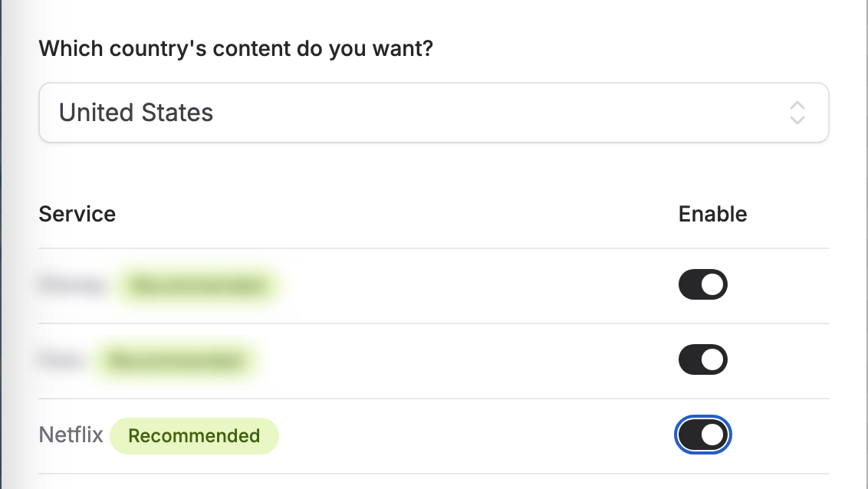
Task: Click the Enable column header
Action: 712,214
